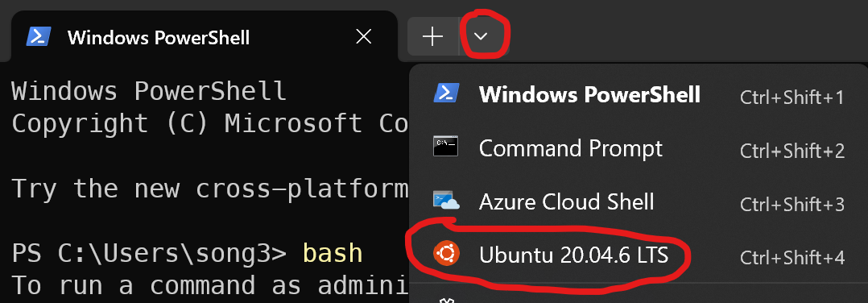Click the Ctrl+Shift+2 shortcut label
This screenshot has height=303, width=868.
coord(792,151)
